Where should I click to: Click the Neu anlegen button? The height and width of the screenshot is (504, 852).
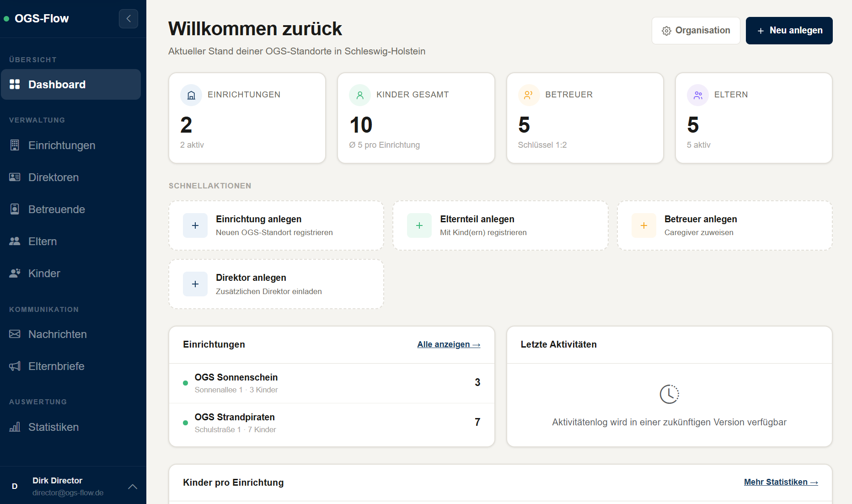pyautogui.click(x=789, y=31)
